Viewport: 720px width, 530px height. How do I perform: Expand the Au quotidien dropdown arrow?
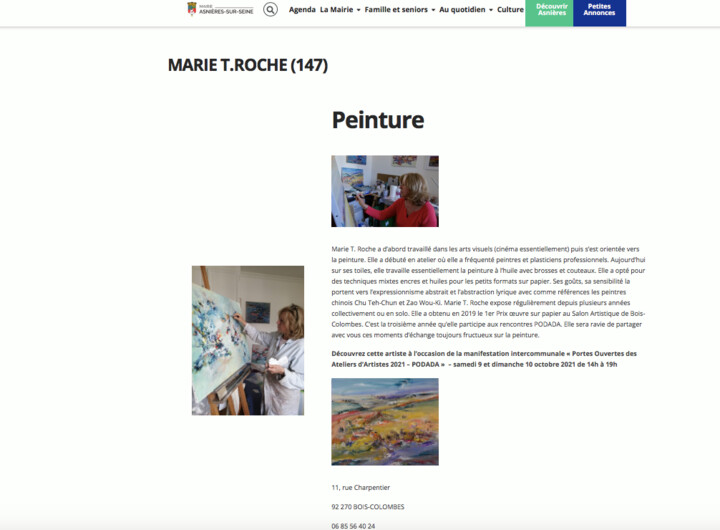click(x=491, y=10)
